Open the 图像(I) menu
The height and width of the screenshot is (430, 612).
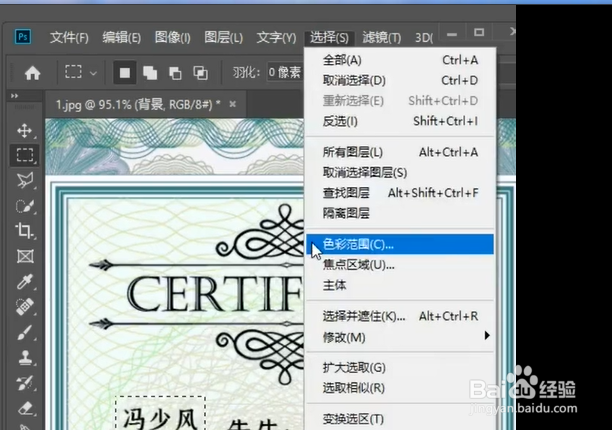(x=173, y=38)
